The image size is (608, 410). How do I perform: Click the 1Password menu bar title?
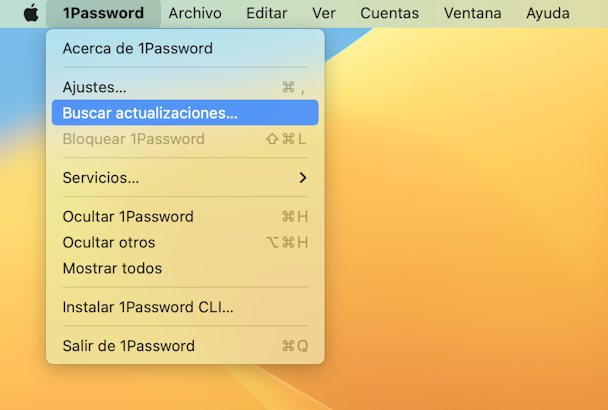tap(103, 13)
